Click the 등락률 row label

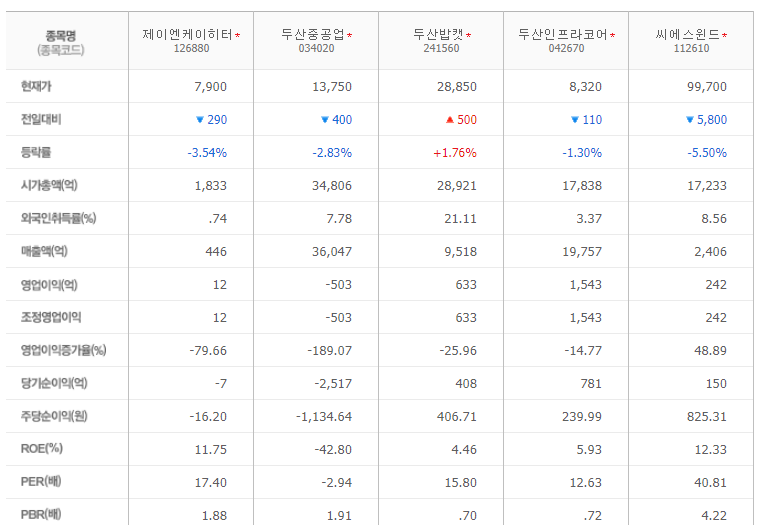click(36, 152)
